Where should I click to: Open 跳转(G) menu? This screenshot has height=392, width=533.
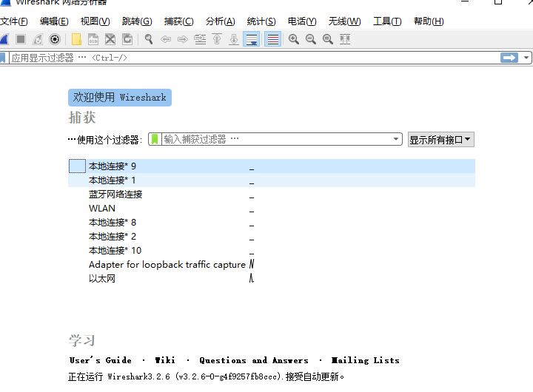click(x=137, y=21)
